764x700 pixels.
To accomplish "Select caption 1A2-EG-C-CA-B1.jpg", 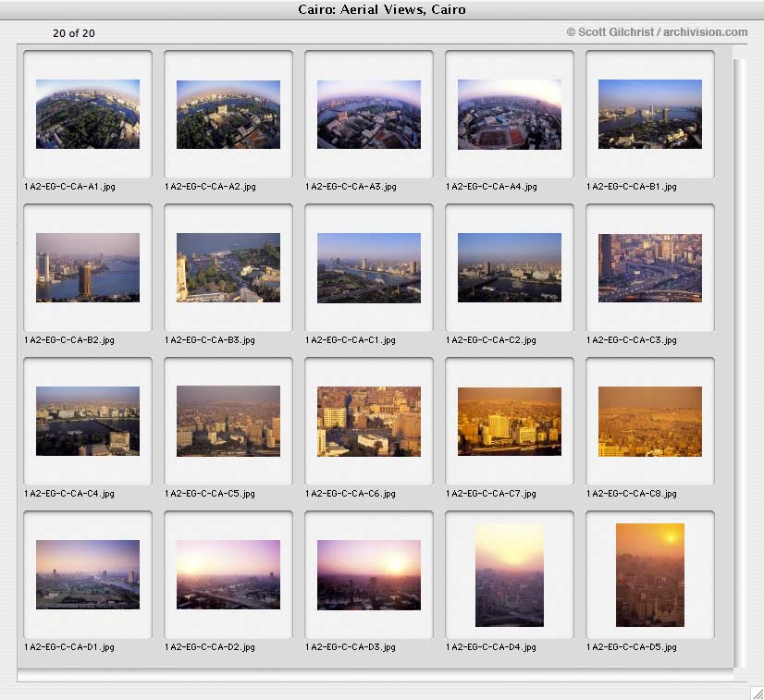I will point(632,187).
